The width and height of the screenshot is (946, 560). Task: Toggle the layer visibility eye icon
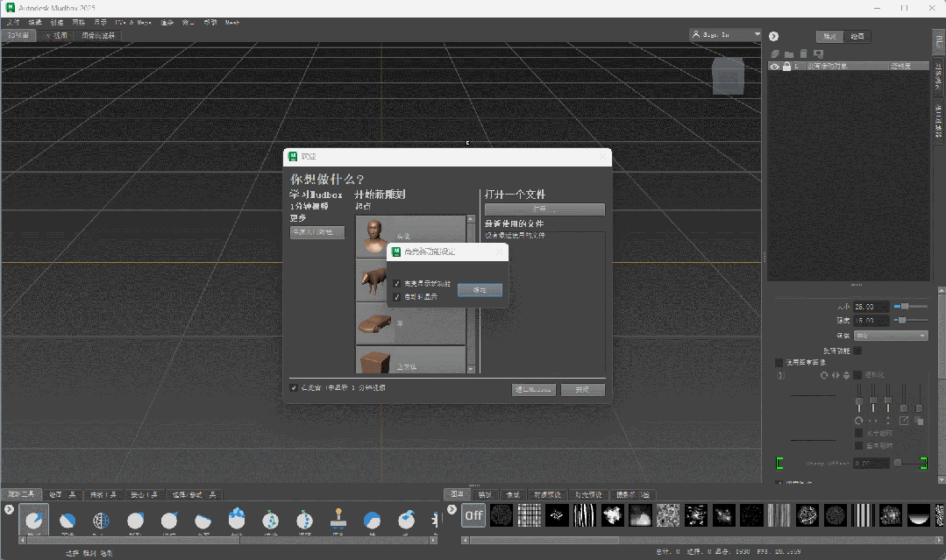point(775,67)
